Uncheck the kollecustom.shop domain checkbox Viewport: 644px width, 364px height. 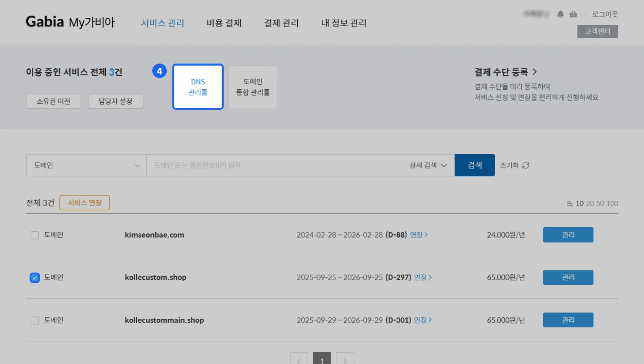click(35, 277)
